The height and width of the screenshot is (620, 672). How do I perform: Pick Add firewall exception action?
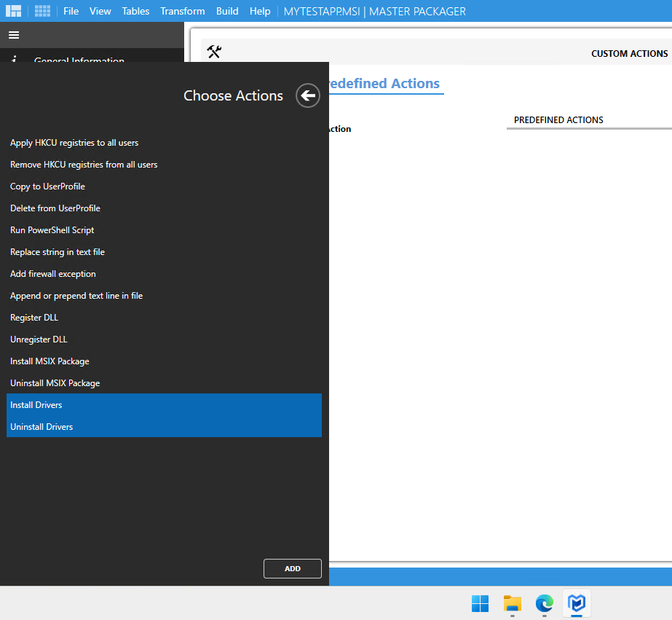tap(164, 274)
